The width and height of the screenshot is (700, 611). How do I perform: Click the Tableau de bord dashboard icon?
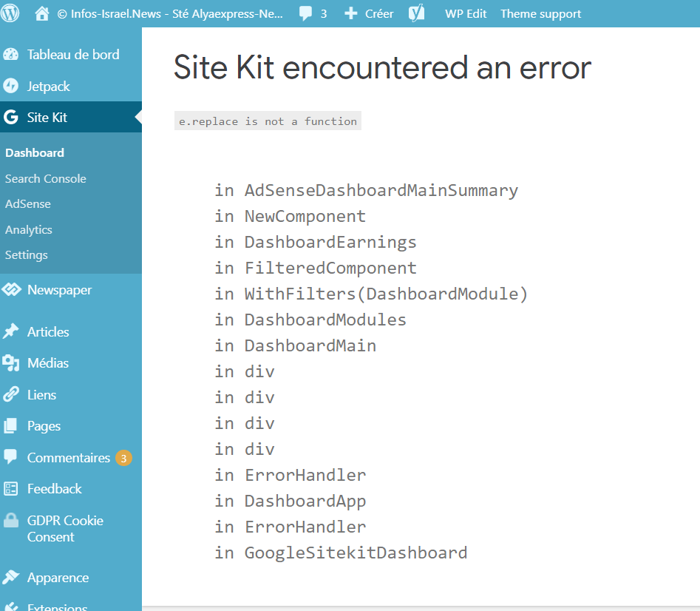pyautogui.click(x=10, y=55)
